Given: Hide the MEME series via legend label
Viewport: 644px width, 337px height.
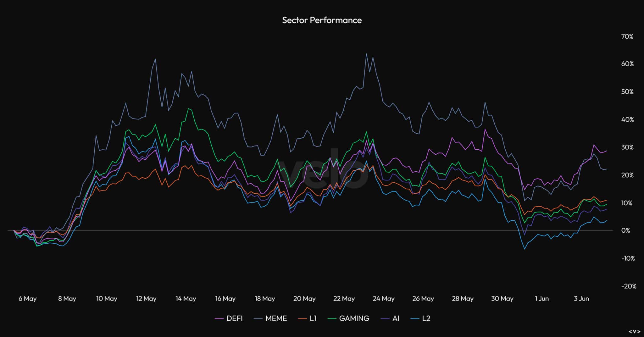Looking at the screenshot, I should coord(276,318).
